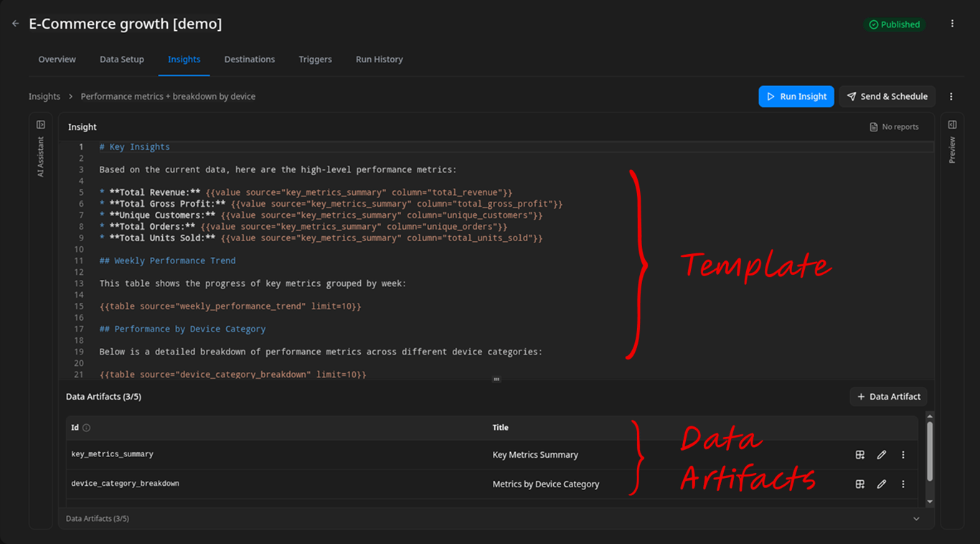Add a new Data Artifact
The image size is (980, 544).
coord(888,396)
